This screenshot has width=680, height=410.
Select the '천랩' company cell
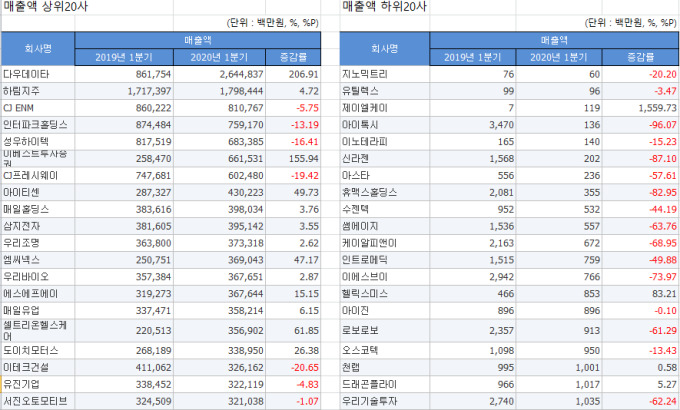tap(385, 367)
